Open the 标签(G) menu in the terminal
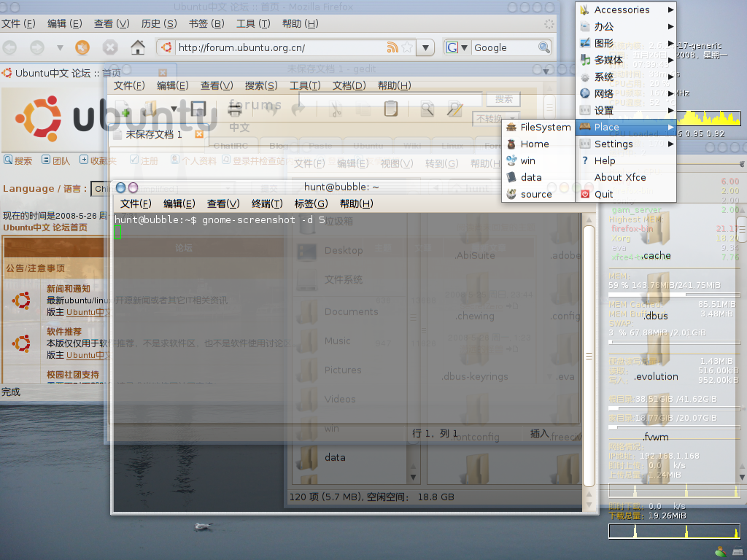 coord(311,204)
